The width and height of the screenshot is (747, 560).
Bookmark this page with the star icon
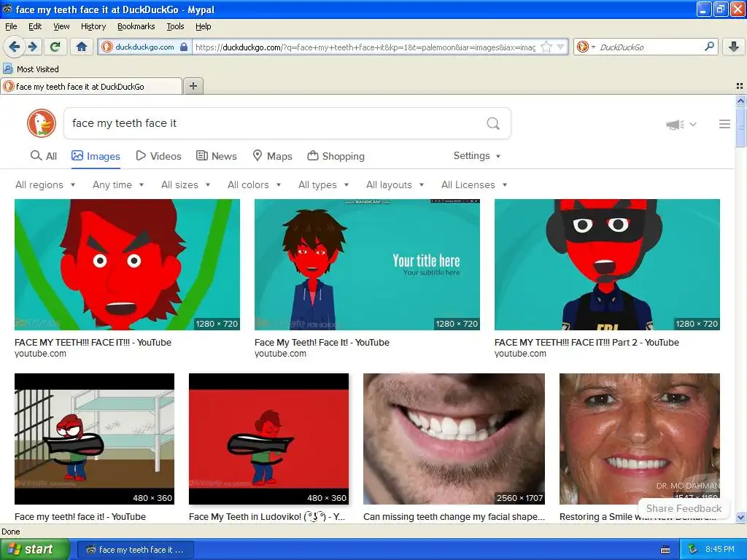coord(546,47)
